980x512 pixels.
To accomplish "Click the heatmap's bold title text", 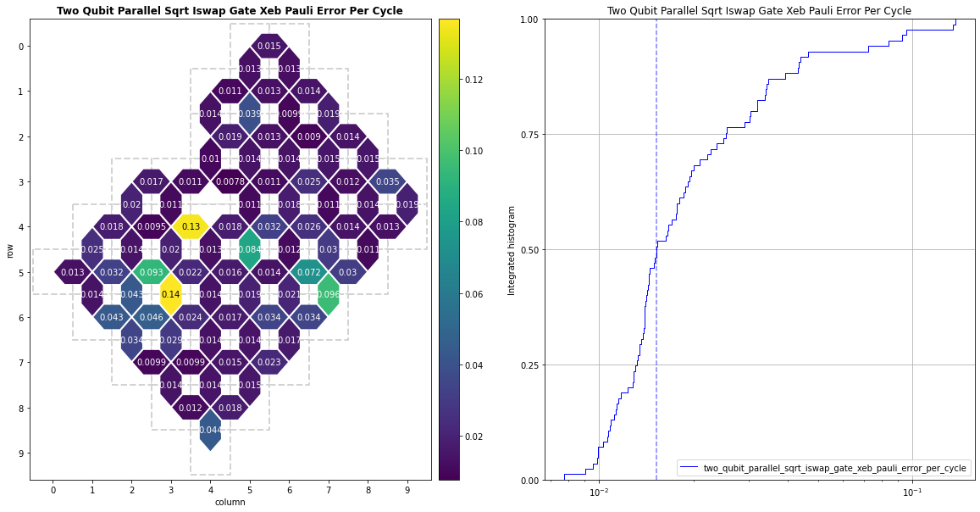I will pyautogui.click(x=230, y=10).
